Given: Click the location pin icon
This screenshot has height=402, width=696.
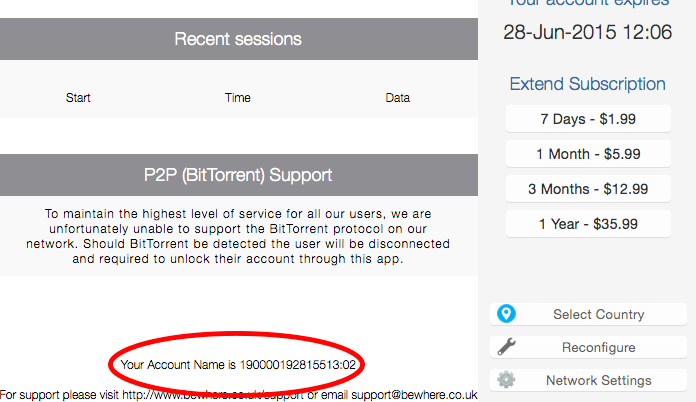Looking at the screenshot, I should pos(506,314).
